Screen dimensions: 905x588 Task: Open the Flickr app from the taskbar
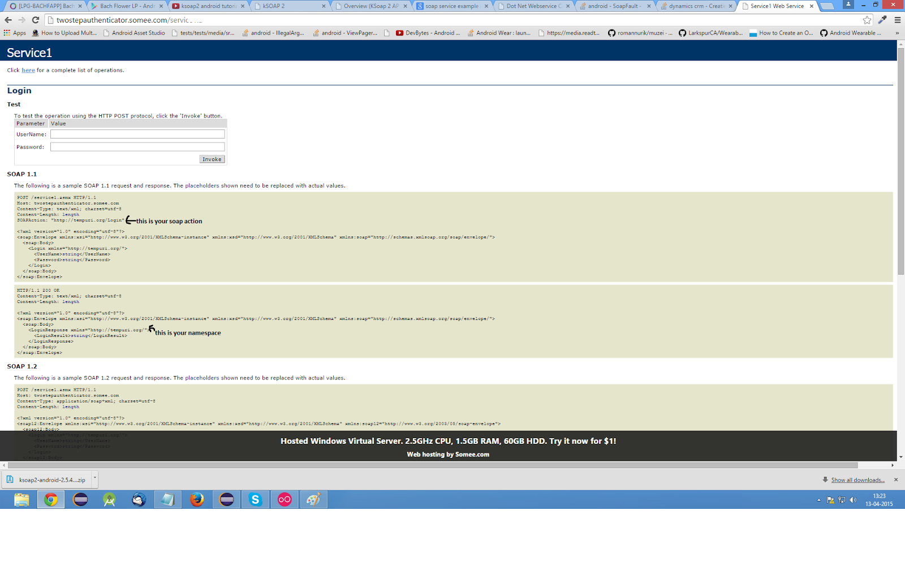284,499
